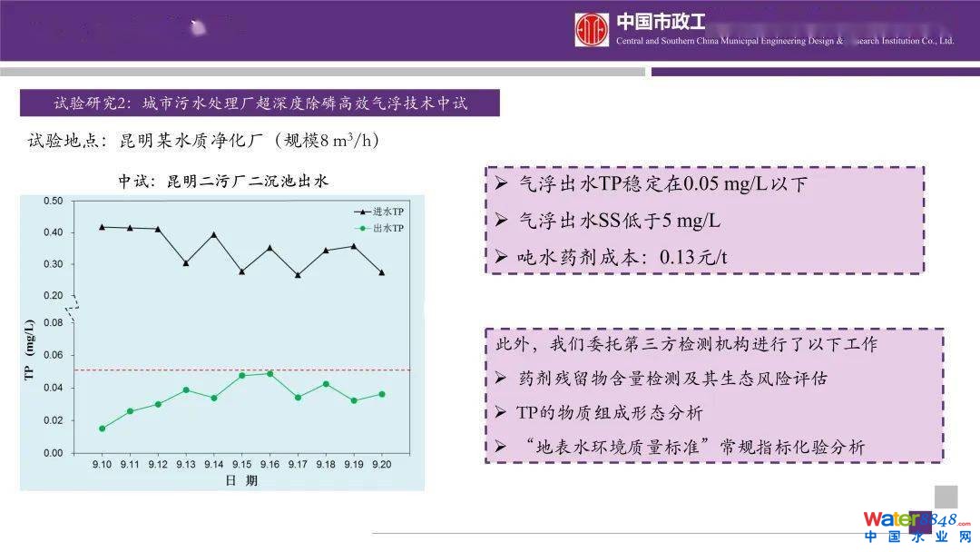The width and height of the screenshot is (980, 552).
Task: Click the green circle 出水TP legend marker
Action: 360,228
